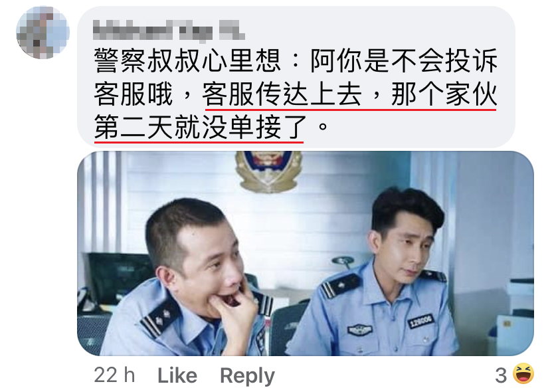550x392 pixels.
Task: Open the reaction count showing 3
Action: (x=501, y=375)
